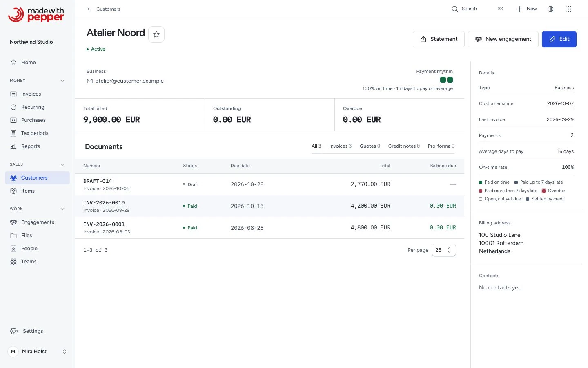Click the made with pepper logo

36,15
